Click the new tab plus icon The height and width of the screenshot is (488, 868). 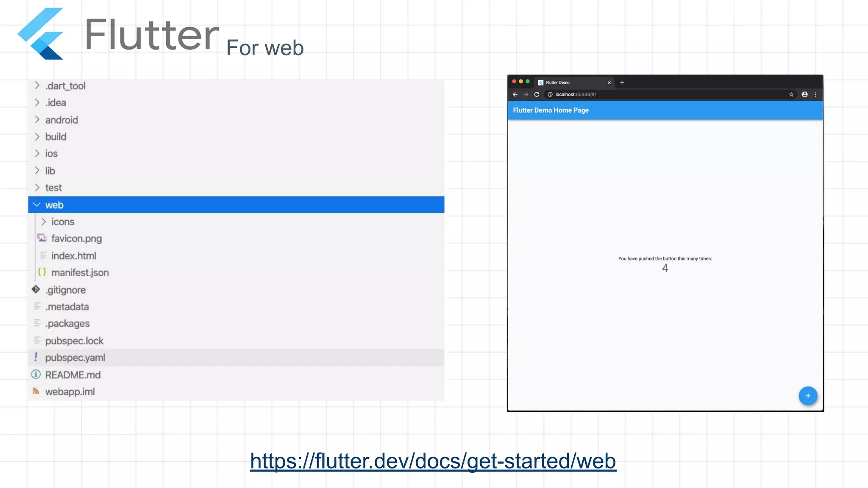pos(622,83)
